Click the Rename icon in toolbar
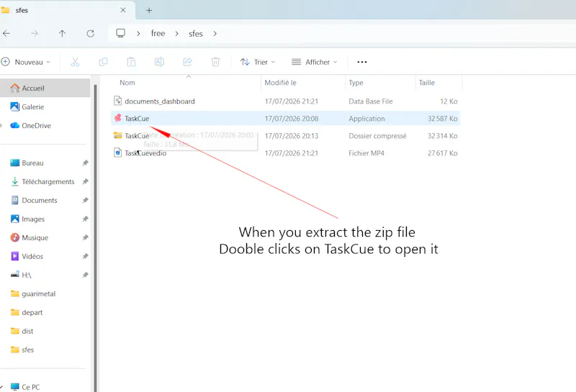This screenshot has height=392, width=576. click(159, 62)
